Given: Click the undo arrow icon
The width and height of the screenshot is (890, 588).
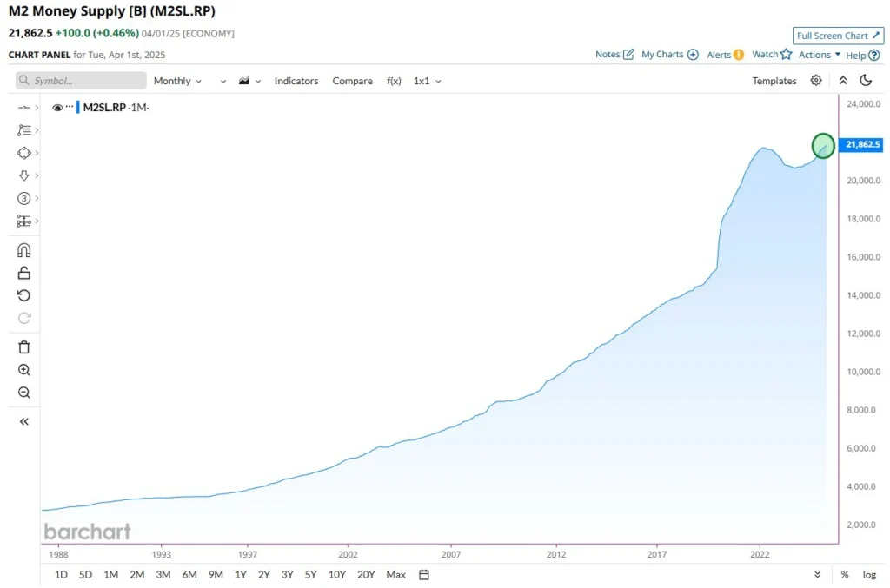Looking at the screenshot, I should (x=23, y=294).
